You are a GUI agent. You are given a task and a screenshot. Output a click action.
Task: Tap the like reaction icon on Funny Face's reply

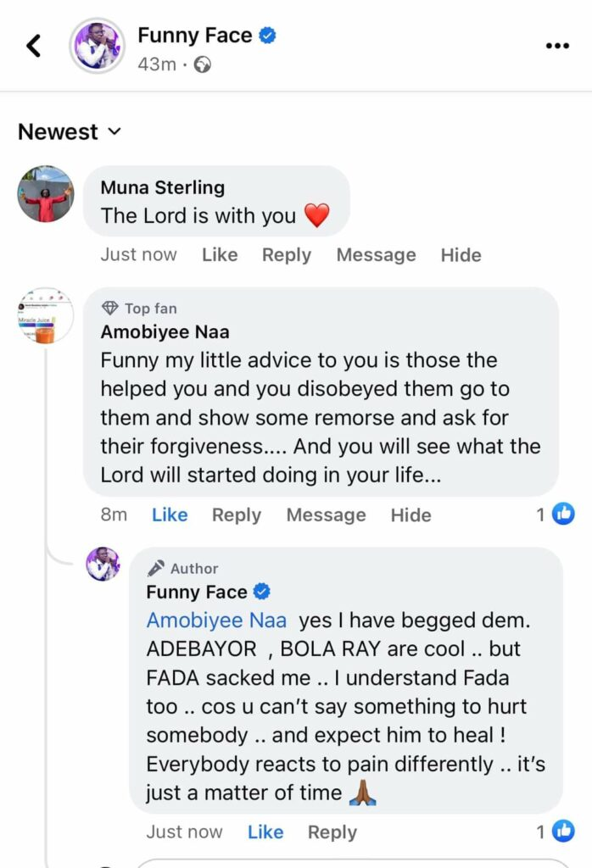coord(563,832)
